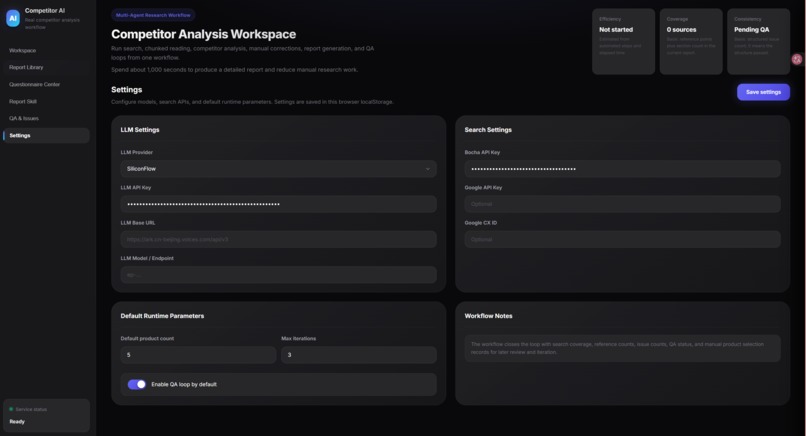Open the LLM Provider dropdown
The width and height of the screenshot is (806, 436).
(x=279, y=169)
